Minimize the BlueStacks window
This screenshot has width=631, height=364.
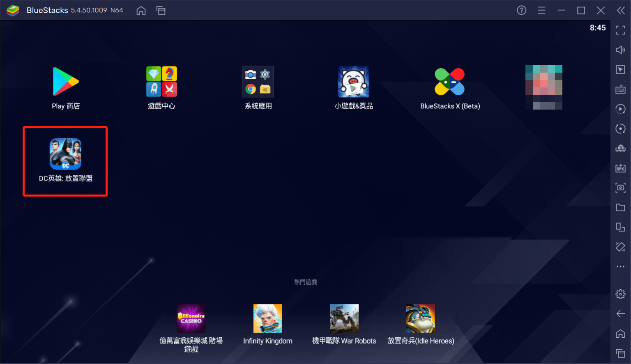point(561,10)
